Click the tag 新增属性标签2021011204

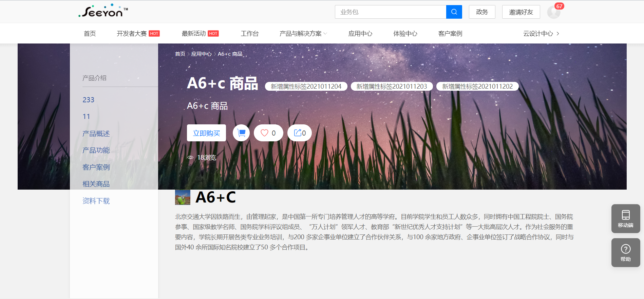point(306,86)
